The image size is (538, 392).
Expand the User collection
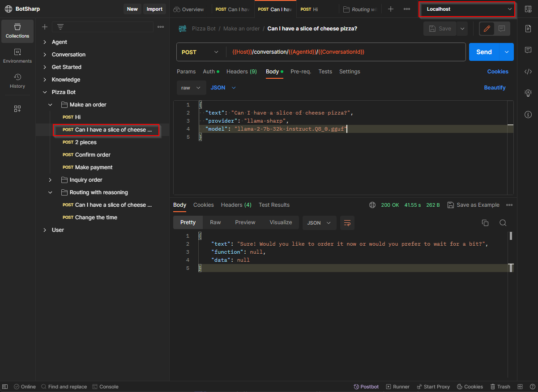[x=45, y=230]
